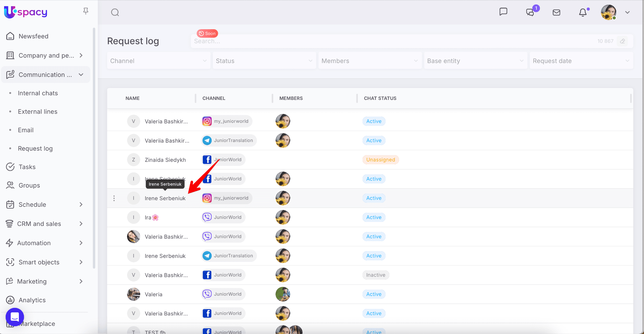Open user profile dropdown arrow

coord(627,12)
